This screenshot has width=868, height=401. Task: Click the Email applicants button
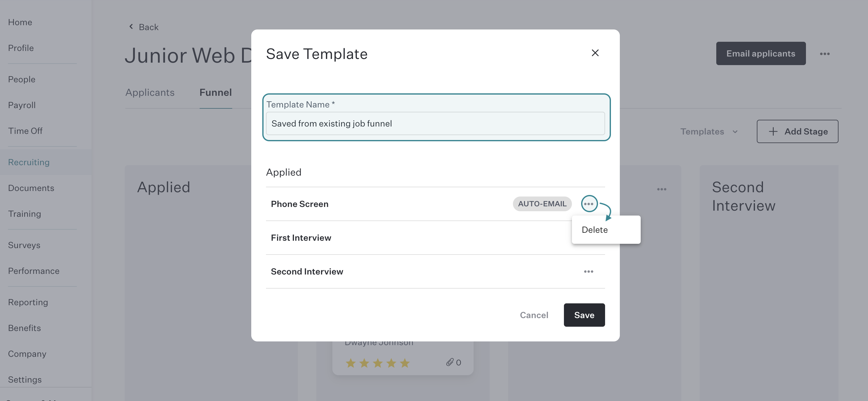coord(760,53)
